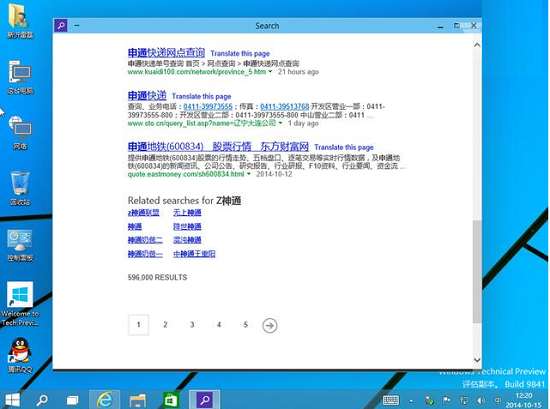Viewport: 550px width, 409px height.
Task: Open third related search in the left column
Action: click(x=145, y=240)
